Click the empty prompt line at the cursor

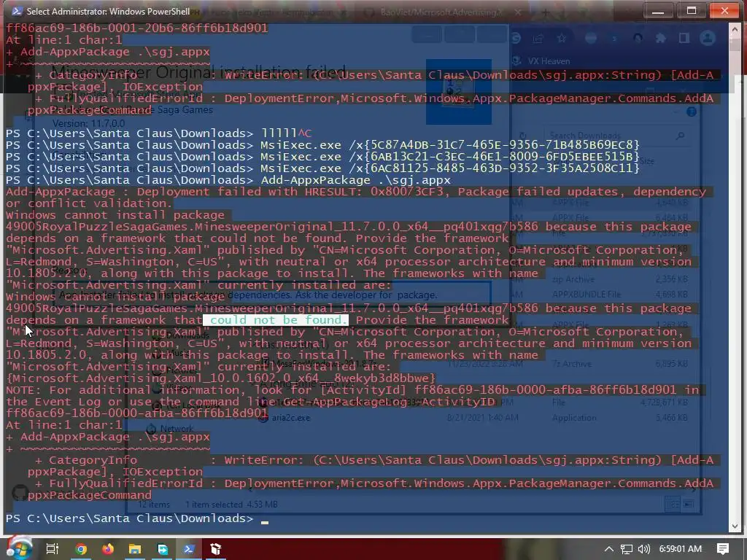pos(137,518)
